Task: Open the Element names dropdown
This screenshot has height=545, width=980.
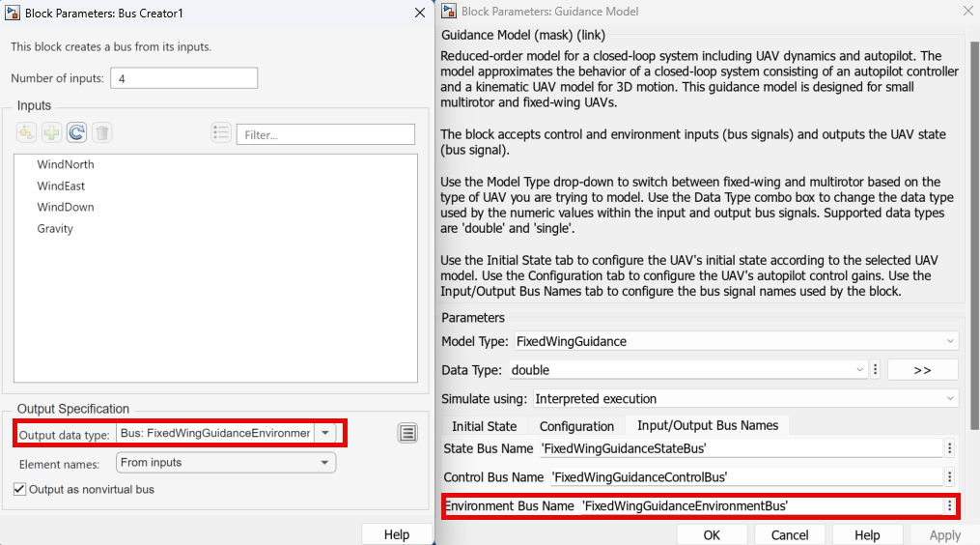Action: (226, 463)
